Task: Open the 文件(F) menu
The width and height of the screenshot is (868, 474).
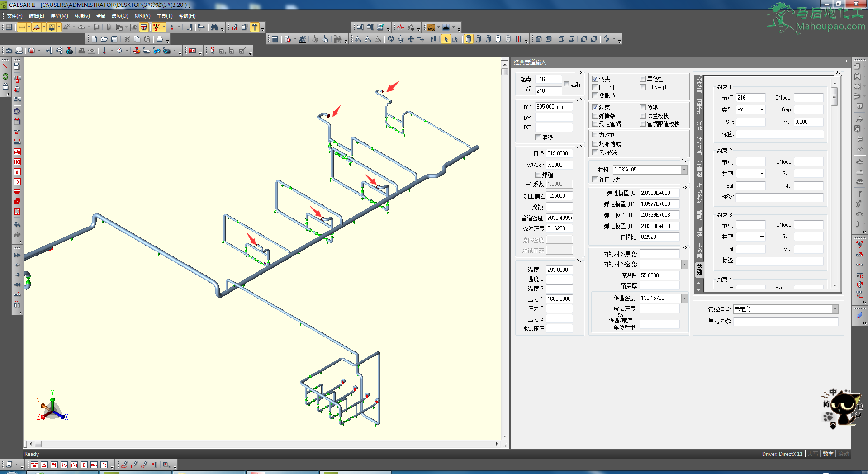Action: [x=14, y=16]
